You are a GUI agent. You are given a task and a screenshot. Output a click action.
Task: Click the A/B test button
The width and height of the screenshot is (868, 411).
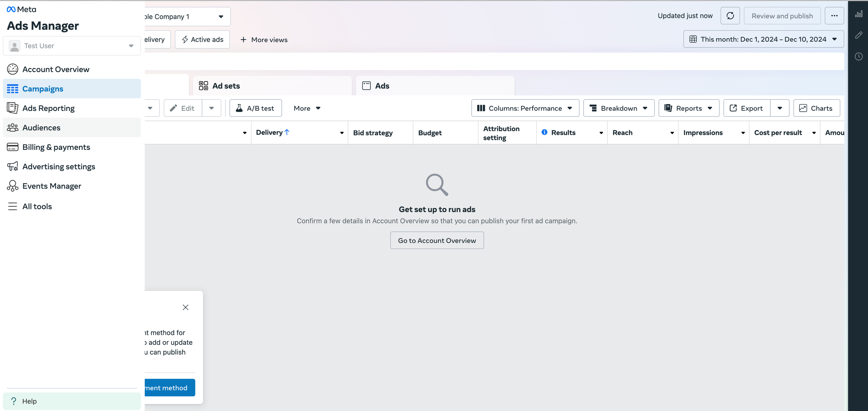[x=256, y=108]
